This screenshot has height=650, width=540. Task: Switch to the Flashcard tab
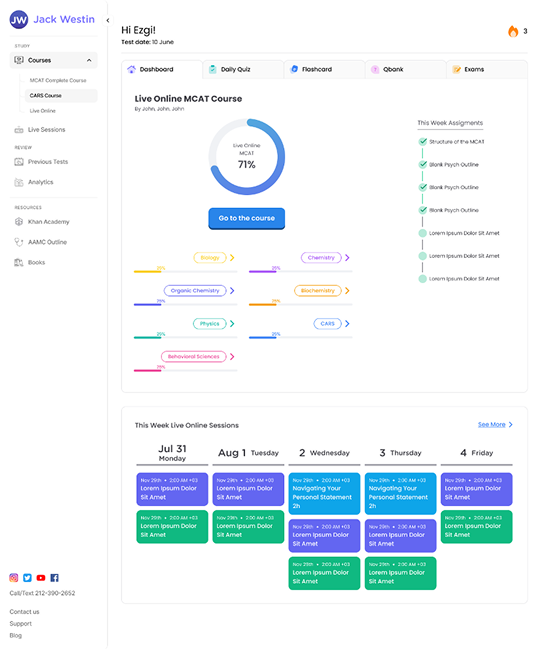coord(324,70)
